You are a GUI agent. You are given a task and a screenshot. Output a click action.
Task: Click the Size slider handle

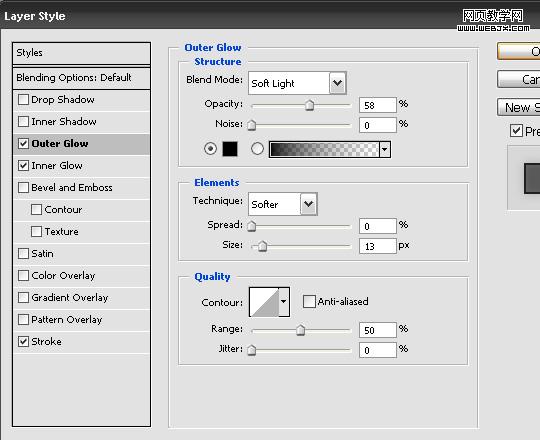click(x=262, y=246)
